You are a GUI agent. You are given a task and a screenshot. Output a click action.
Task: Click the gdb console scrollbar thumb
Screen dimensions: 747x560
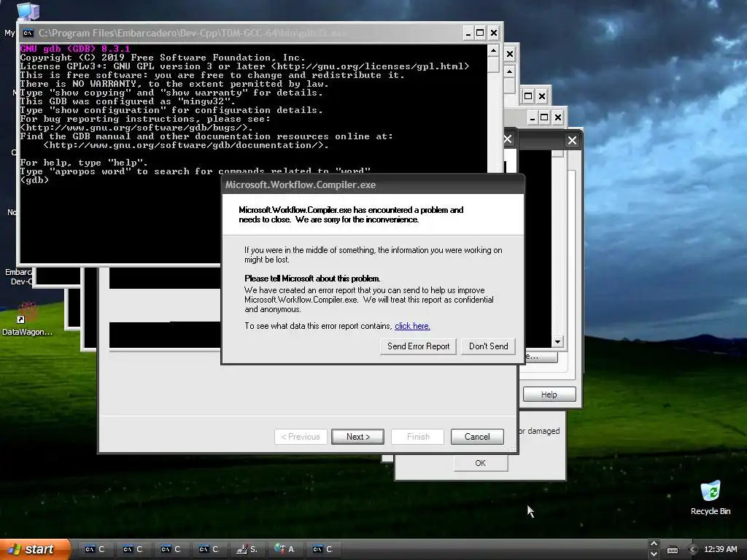493,65
